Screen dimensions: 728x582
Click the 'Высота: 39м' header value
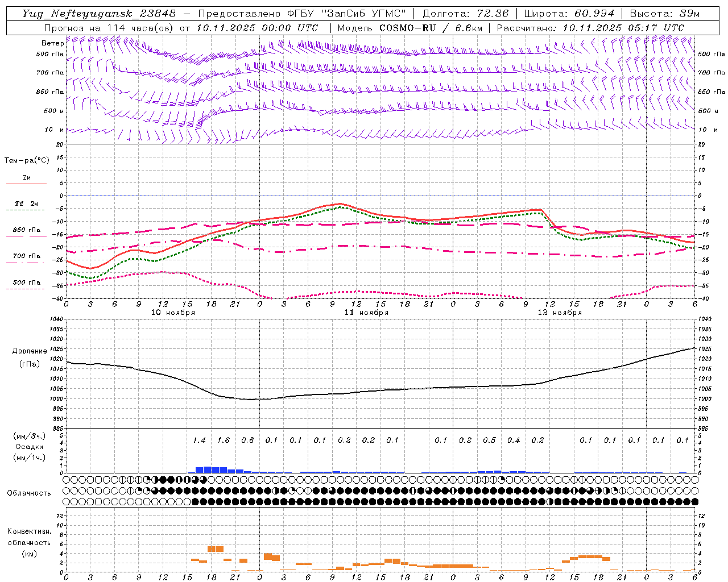[664, 14]
